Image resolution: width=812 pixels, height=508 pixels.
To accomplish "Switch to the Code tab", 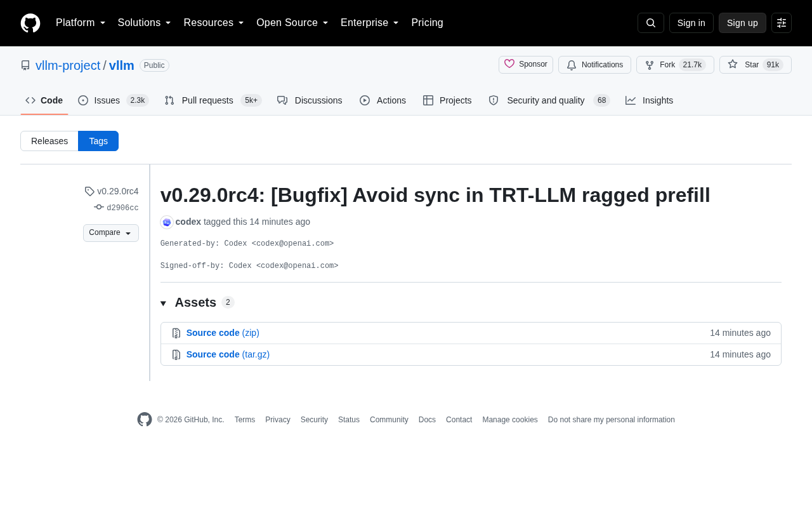I will coord(44,100).
